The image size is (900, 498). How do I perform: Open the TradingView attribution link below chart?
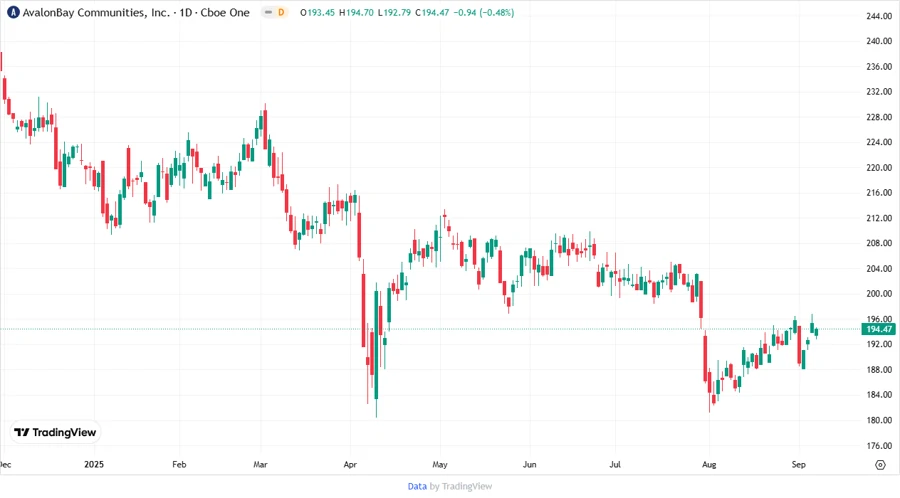467,487
